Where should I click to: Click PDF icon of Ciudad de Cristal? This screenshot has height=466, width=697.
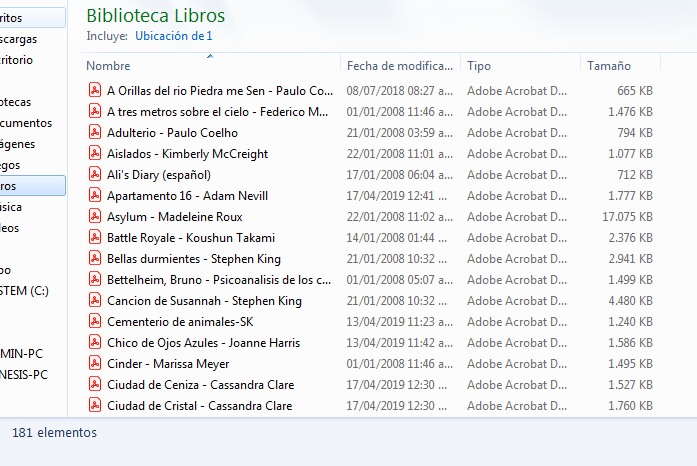click(x=95, y=406)
